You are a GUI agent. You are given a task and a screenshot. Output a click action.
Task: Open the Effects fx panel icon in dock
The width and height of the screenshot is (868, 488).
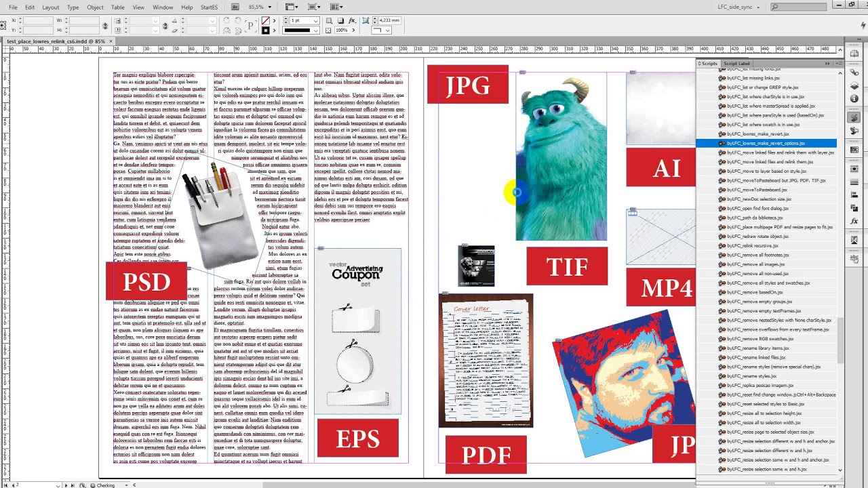[854, 221]
